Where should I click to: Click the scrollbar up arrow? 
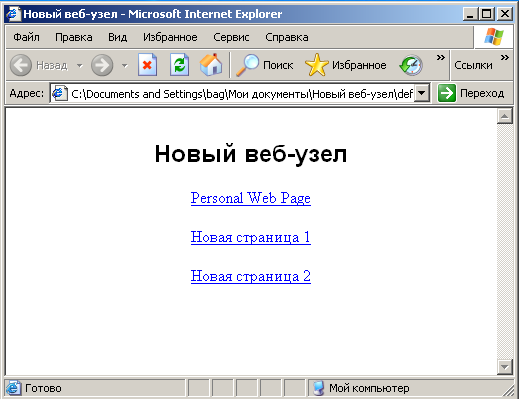click(505, 116)
